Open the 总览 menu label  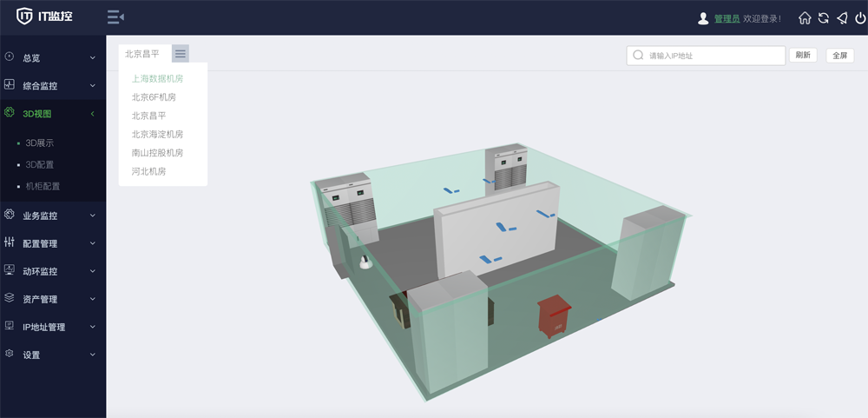point(31,57)
